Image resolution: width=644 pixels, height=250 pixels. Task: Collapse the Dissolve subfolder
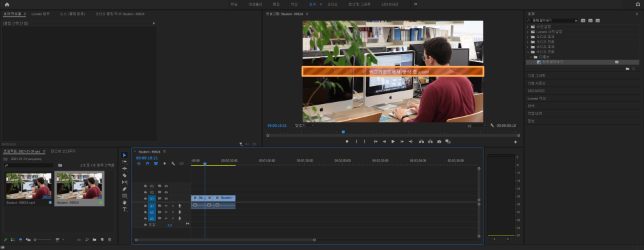(531, 57)
